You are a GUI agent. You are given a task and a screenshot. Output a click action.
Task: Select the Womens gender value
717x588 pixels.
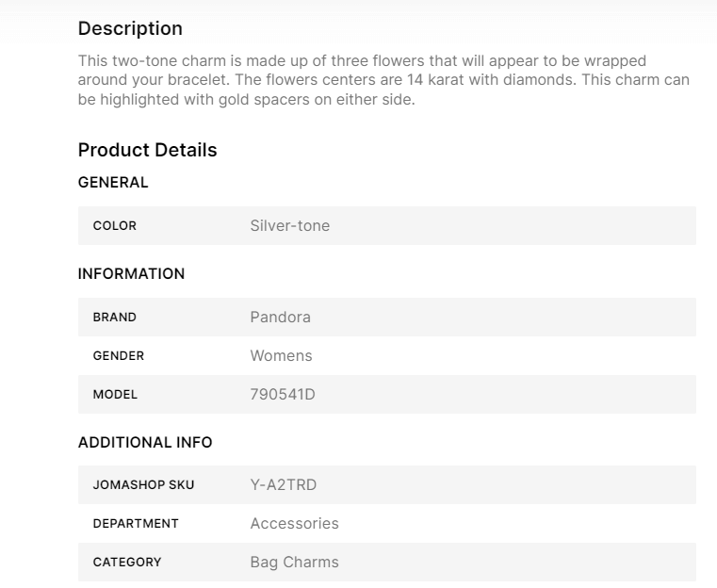pyautogui.click(x=281, y=356)
